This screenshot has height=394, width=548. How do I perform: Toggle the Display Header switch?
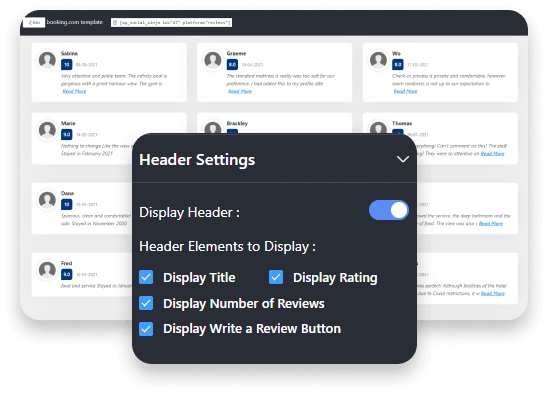(389, 210)
